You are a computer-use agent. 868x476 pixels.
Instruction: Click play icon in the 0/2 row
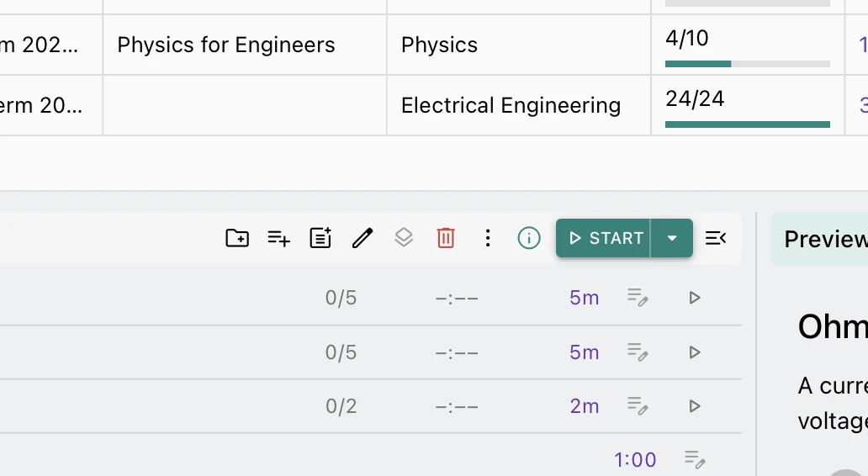pyautogui.click(x=695, y=406)
